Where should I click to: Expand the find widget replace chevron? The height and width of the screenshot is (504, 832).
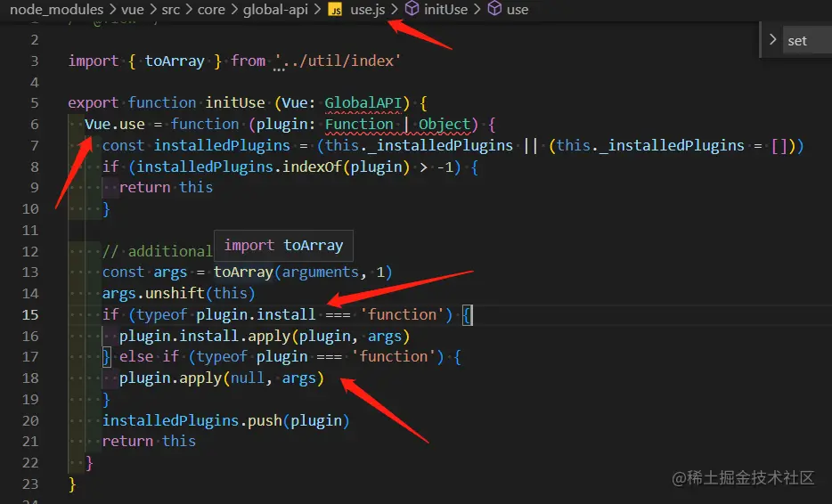click(772, 40)
